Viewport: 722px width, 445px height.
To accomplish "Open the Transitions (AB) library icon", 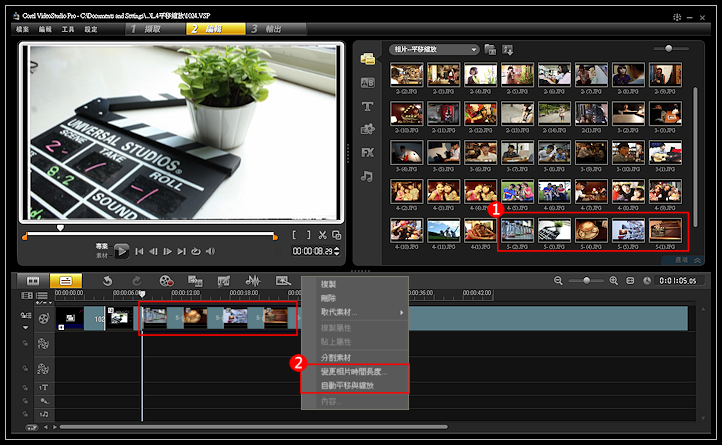I will click(x=367, y=83).
